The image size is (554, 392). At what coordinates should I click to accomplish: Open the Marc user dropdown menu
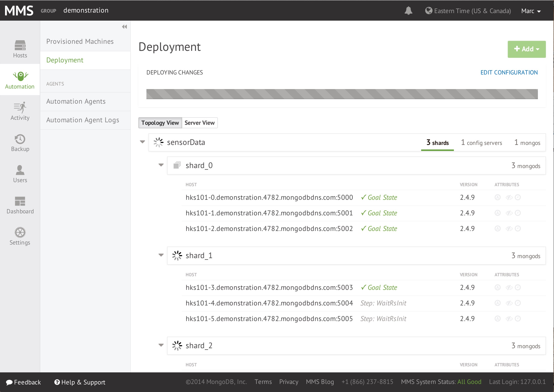point(531,11)
